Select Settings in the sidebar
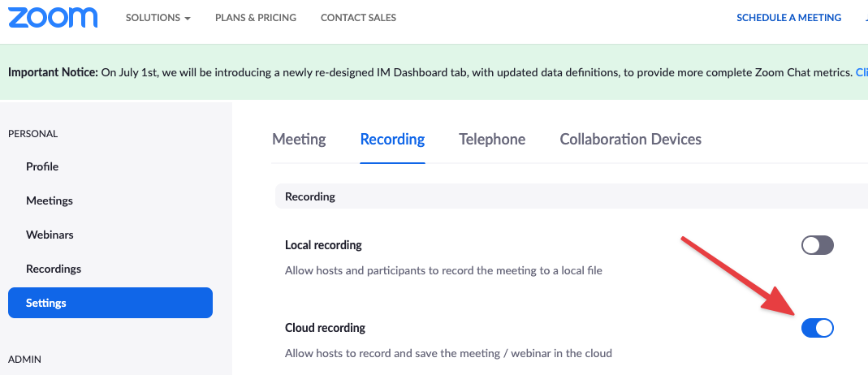This screenshot has width=868, height=375. [110, 303]
